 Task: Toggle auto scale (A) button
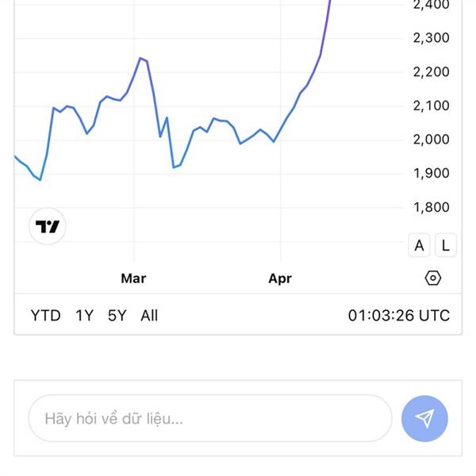(419, 246)
